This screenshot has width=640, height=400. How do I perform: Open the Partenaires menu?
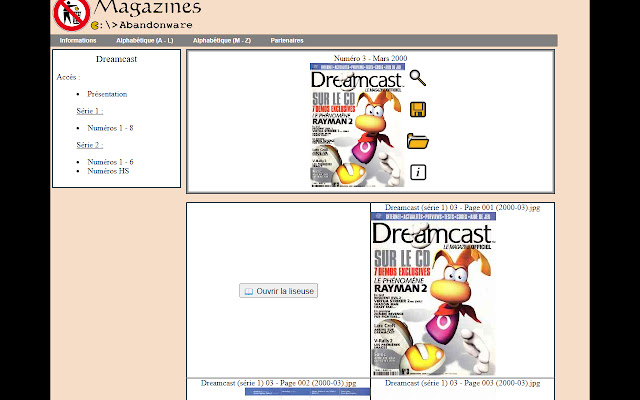(287, 40)
